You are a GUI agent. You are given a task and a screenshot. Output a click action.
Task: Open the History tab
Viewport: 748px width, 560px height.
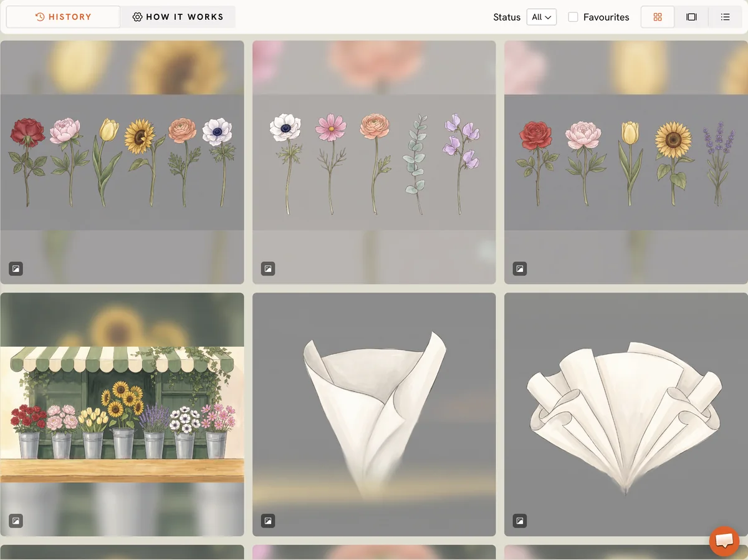[63, 17]
